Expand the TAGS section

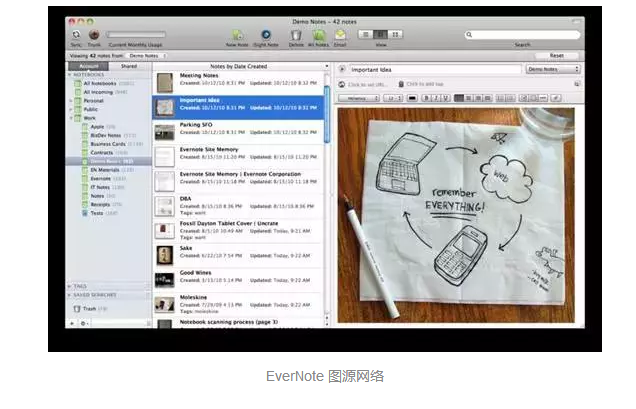[70, 286]
